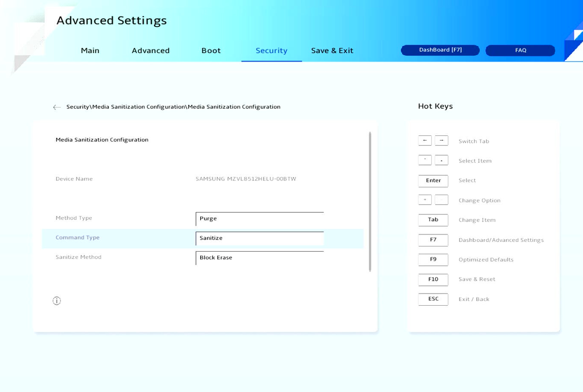Open the Command Type dropdown showing Sanitize
Image resolution: width=583 pixels, height=392 pixels.
[260, 238]
